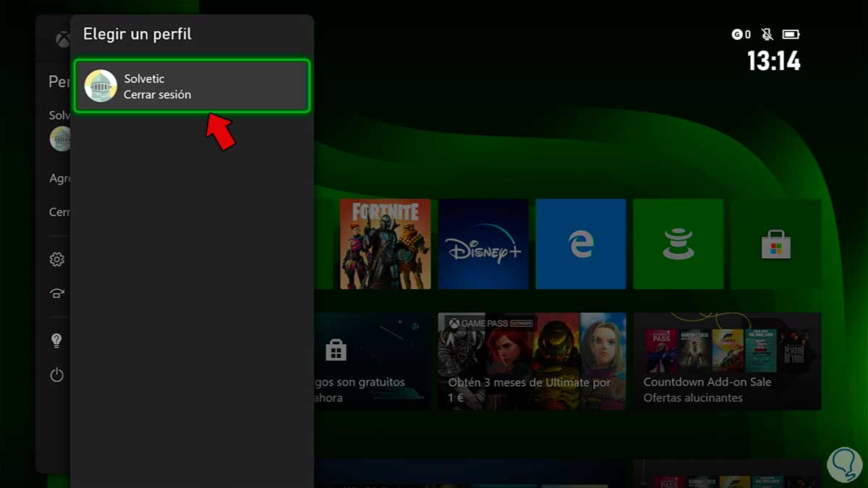Click the 13:14 clock display
The width and height of the screenshot is (868, 488).
tap(773, 61)
